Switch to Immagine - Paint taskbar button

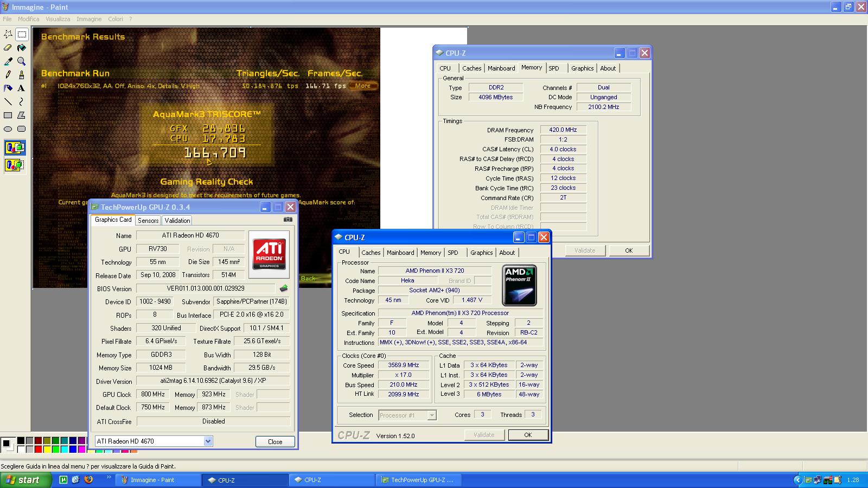click(158, 480)
